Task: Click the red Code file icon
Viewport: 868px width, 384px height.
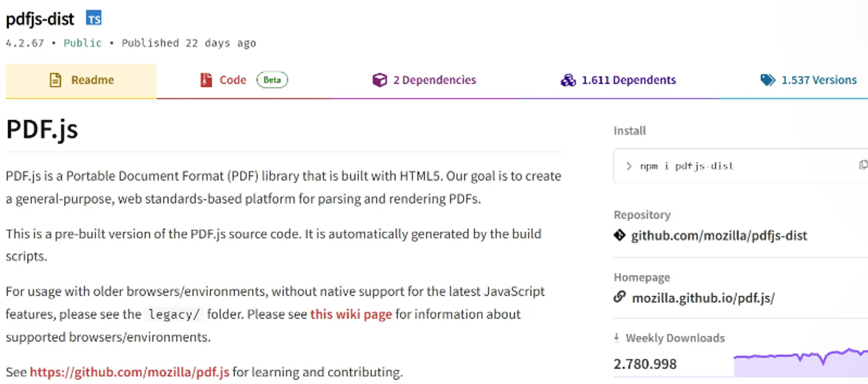Action: [x=206, y=80]
